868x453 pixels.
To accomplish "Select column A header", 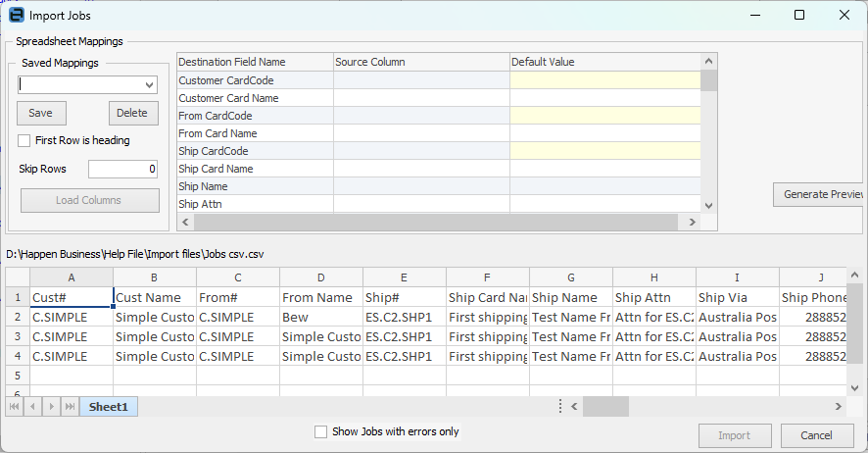I will click(72, 277).
